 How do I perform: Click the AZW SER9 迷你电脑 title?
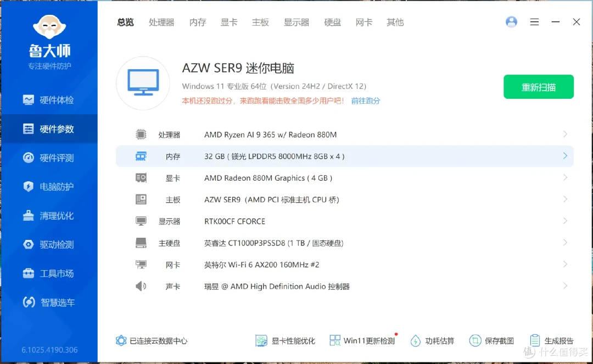[238, 68]
